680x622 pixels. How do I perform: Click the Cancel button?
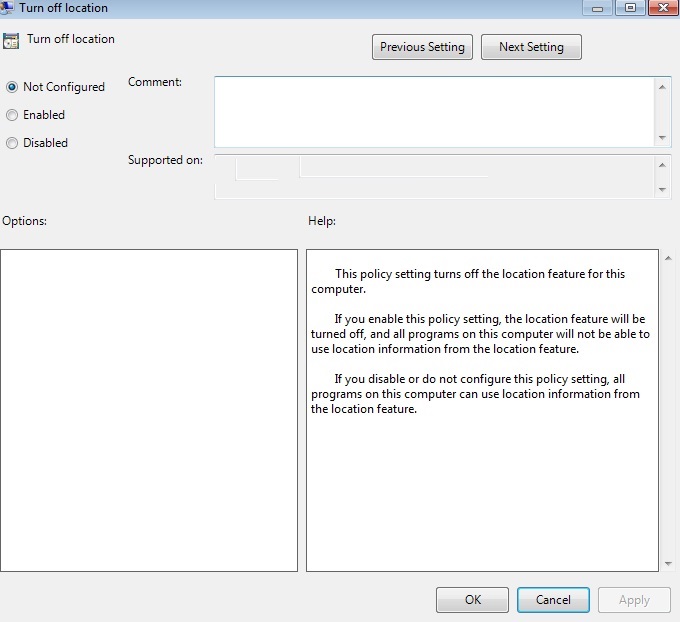(x=553, y=600)
